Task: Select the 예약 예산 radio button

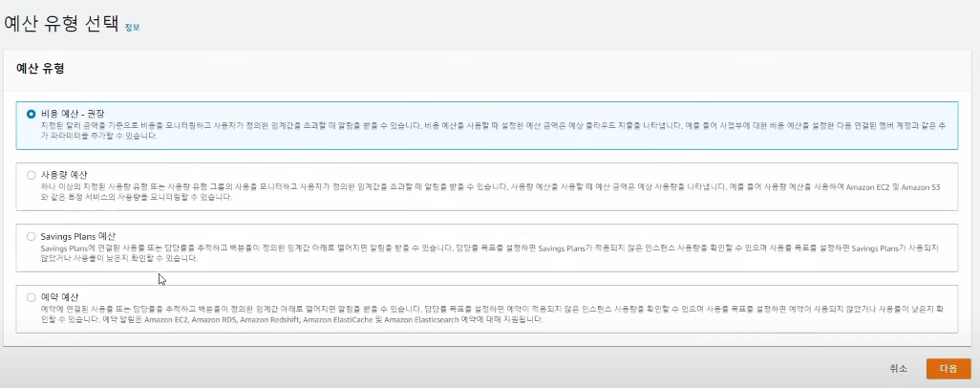Action: pyautogui.click(x=32, y=297)
